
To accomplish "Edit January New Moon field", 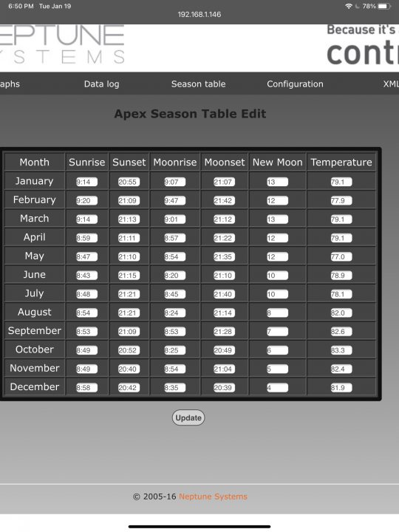I will point(277,182).
